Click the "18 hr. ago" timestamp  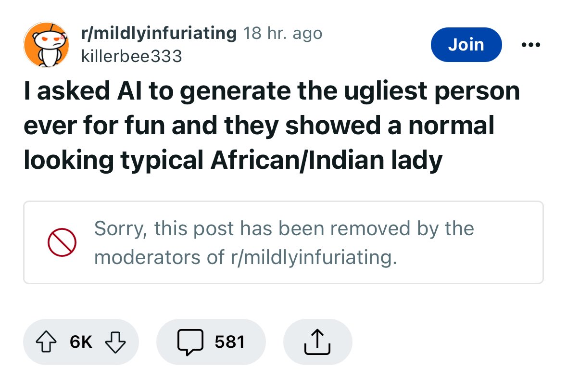click(283, 33)
